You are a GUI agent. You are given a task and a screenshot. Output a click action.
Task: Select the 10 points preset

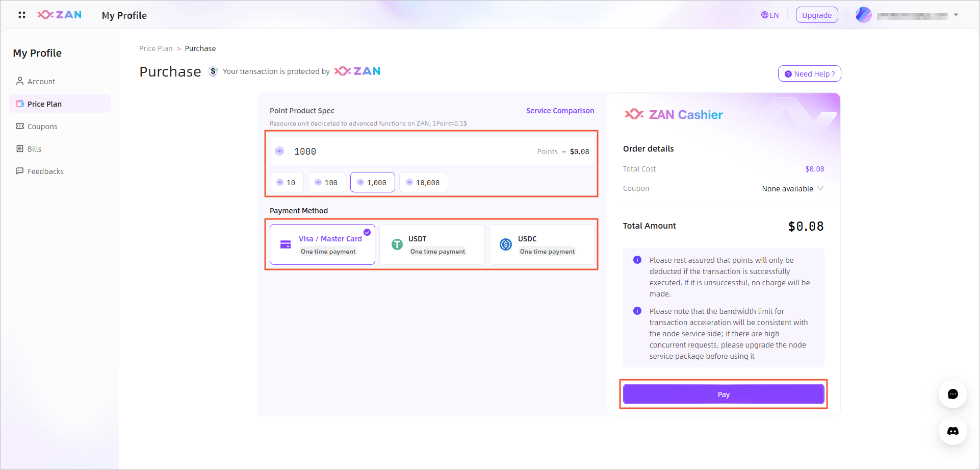287,182
